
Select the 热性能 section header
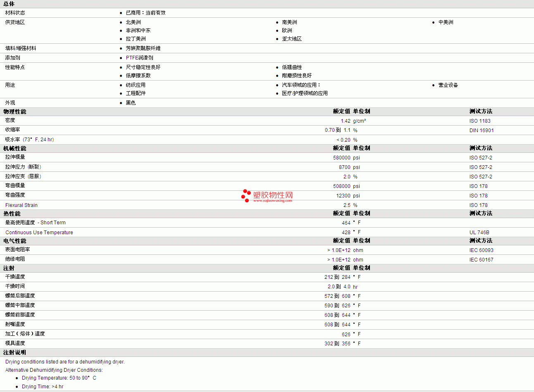12,214
